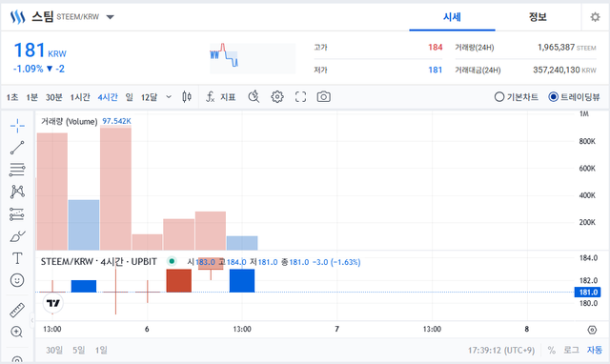The height and width of the screenshot is (364, 610).
Task: Click the STEEM/KRW · 4시간 · UPBIT legend
Action: click(99, 262)
